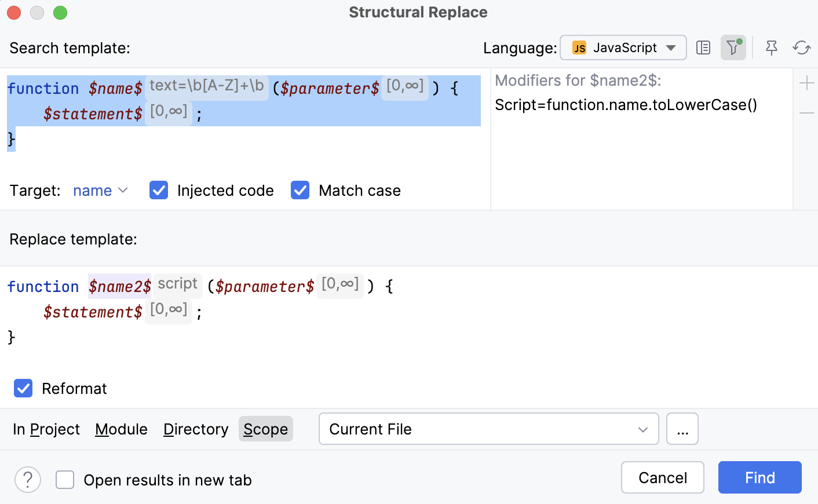Viewport: 818px width, 504px height.
Task: Add a new modifier with the plus icon
Action: pyautogui.click(x=806, y=83)
